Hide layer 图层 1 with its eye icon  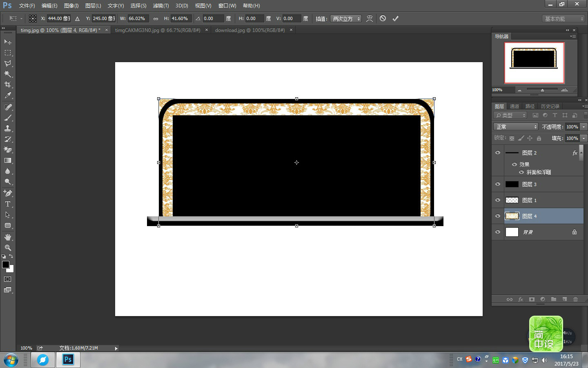point(498,200)
